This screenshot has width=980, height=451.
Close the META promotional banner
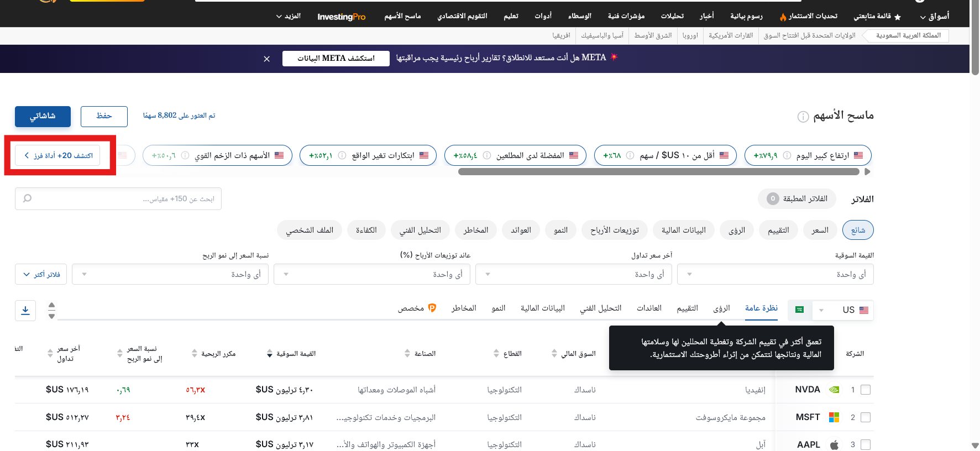pyautogui.click(x=267, y=59)
